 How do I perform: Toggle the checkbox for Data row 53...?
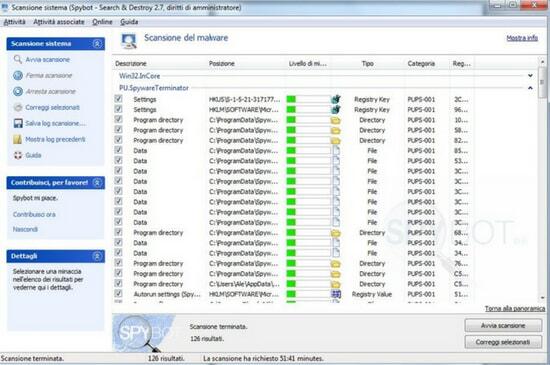(119, 160)
